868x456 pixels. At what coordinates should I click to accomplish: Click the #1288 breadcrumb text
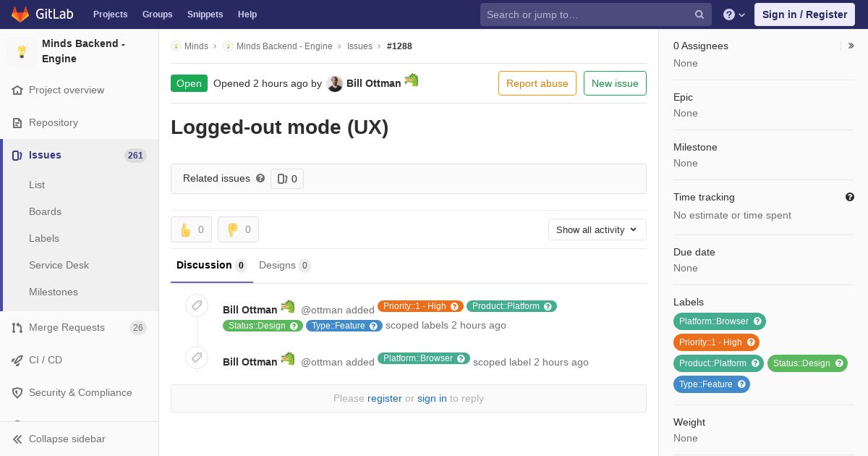pyautogui.click(x=399, y=46)
